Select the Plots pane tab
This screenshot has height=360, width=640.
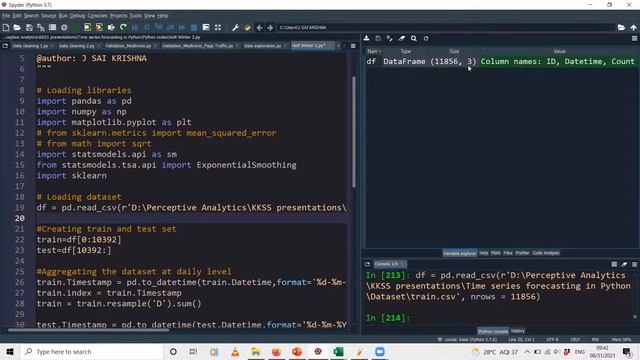point(496,253)
